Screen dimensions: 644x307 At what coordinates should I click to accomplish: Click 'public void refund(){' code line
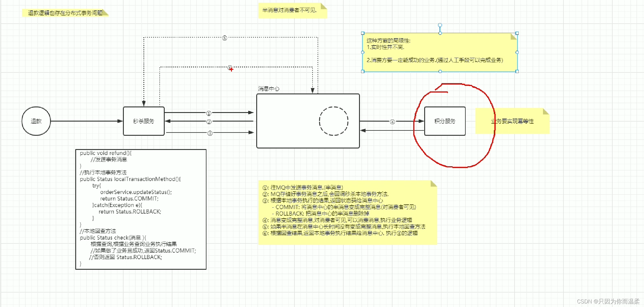pos(106,153)
